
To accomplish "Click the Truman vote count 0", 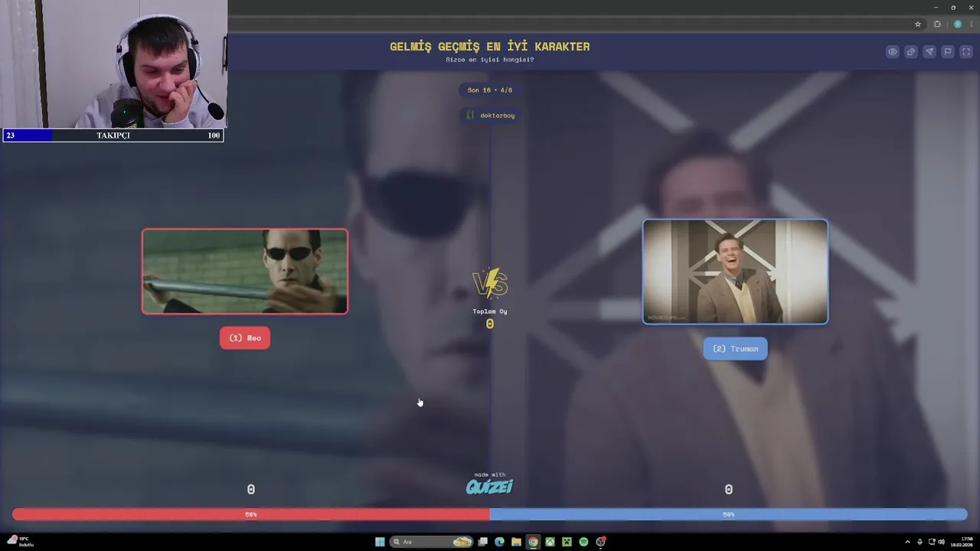I will (x=728, y=489).
